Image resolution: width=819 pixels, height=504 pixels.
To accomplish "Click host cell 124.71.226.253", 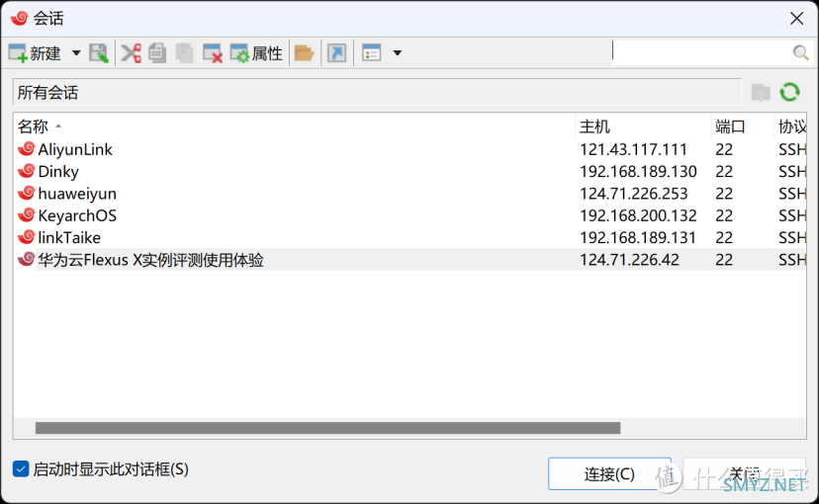I will point(634,194).
